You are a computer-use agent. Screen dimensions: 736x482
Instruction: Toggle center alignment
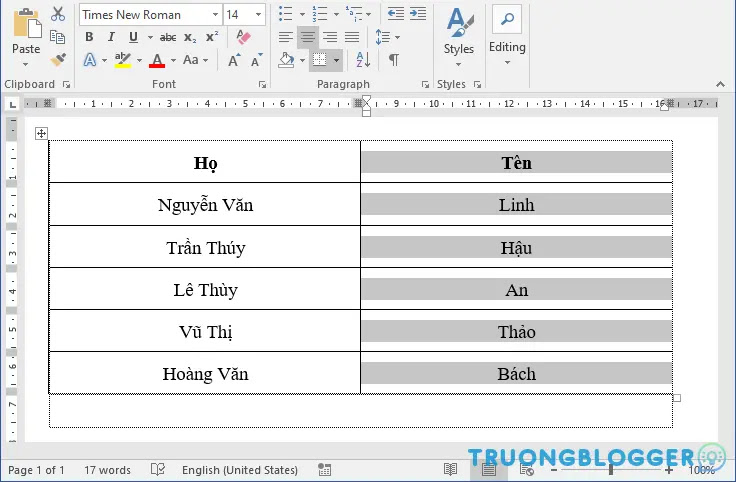(x=307, y=37)
